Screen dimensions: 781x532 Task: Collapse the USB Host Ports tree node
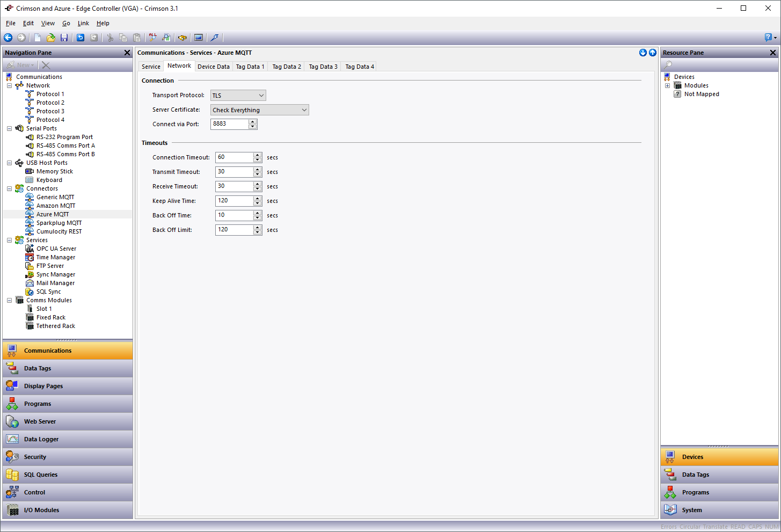click(x=9, y=163)
